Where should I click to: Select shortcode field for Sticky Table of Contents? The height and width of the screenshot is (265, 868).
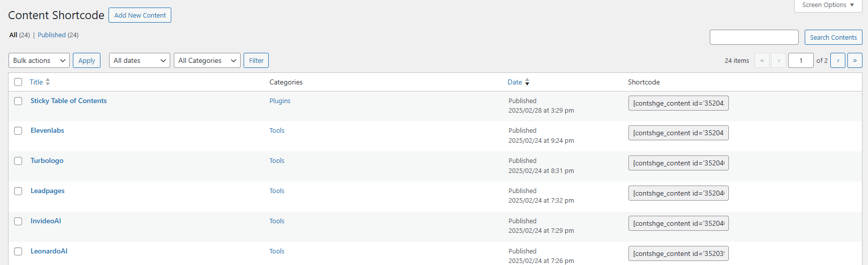[678, 103]
